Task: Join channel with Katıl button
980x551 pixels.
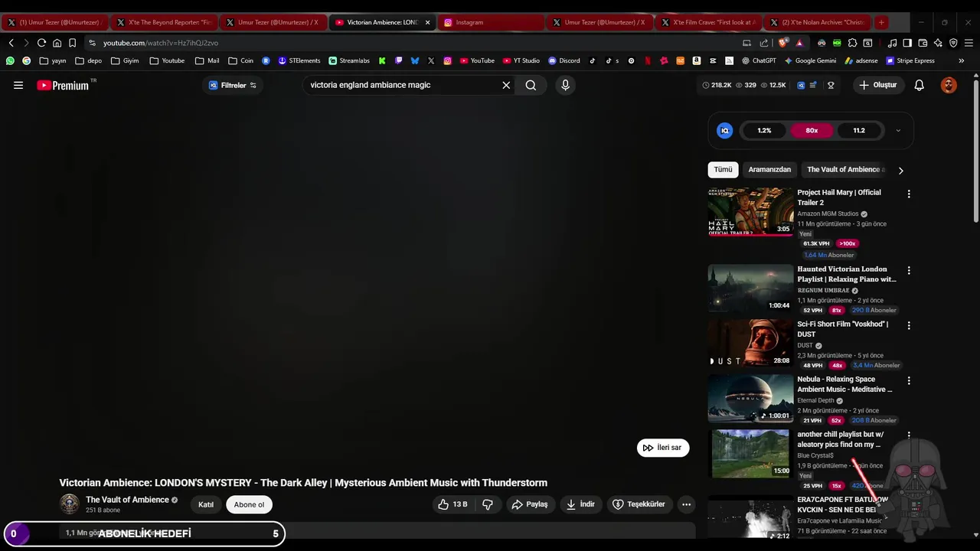Action: coord(206,504)
